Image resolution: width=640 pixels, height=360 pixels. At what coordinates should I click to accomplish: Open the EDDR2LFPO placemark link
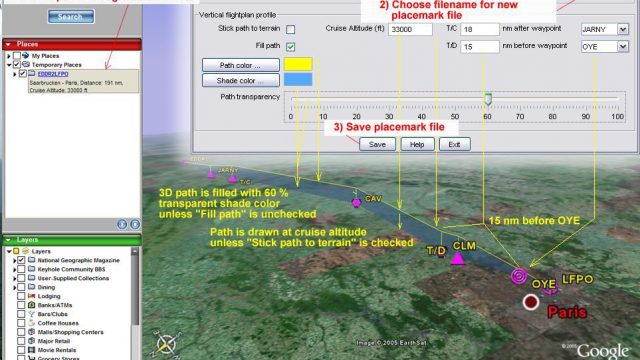pyautogui.click(x=53, y=73)
